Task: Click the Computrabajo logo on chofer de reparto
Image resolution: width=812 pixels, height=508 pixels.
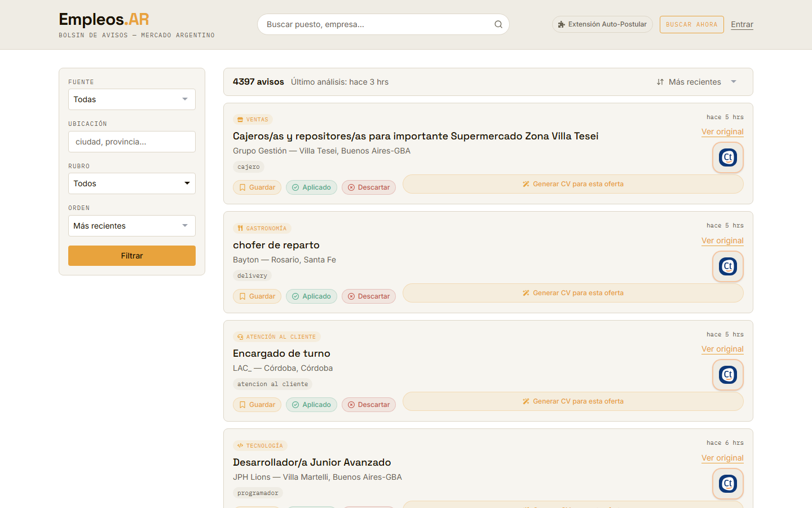Action: click(x=728, y=266)
